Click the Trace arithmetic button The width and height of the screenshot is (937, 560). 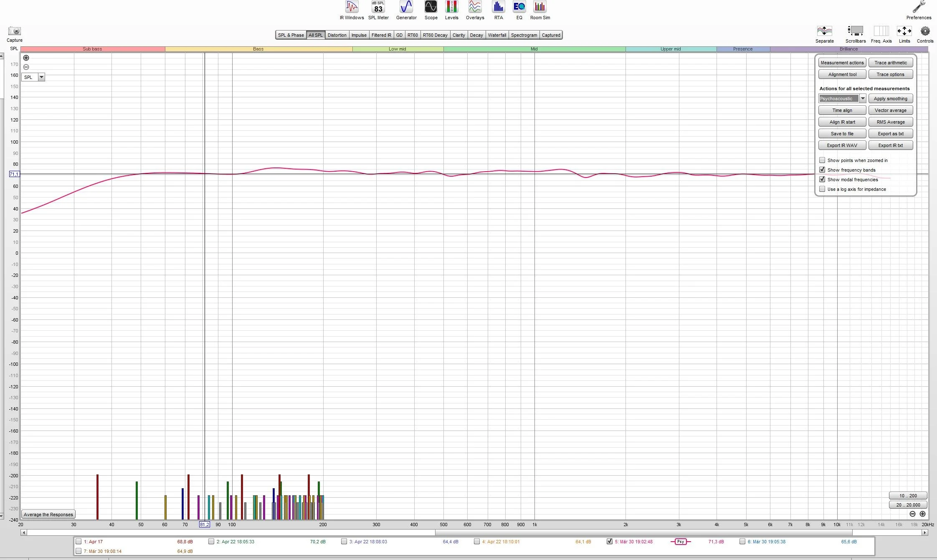pyautogui.click(x=890, y=63)
